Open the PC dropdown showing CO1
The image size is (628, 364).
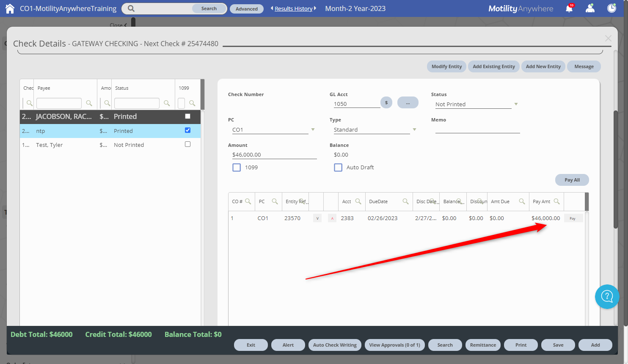[x=313, y=130]
